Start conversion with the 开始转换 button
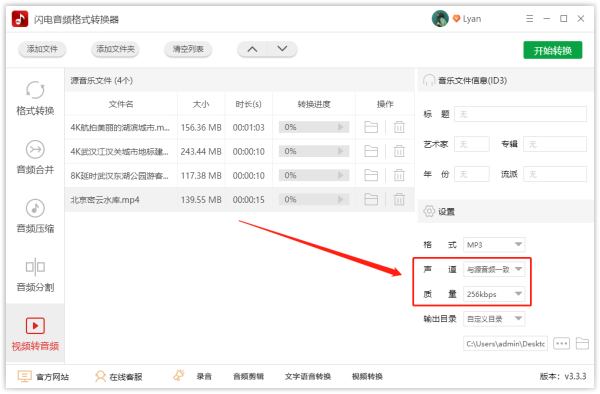The image size is (600, 394). coord(553,50)
